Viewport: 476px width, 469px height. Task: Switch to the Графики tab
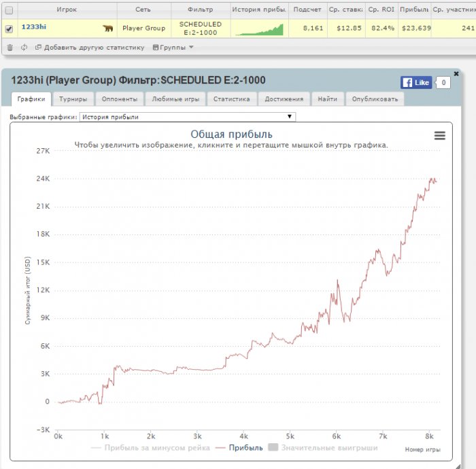[31, 99]
